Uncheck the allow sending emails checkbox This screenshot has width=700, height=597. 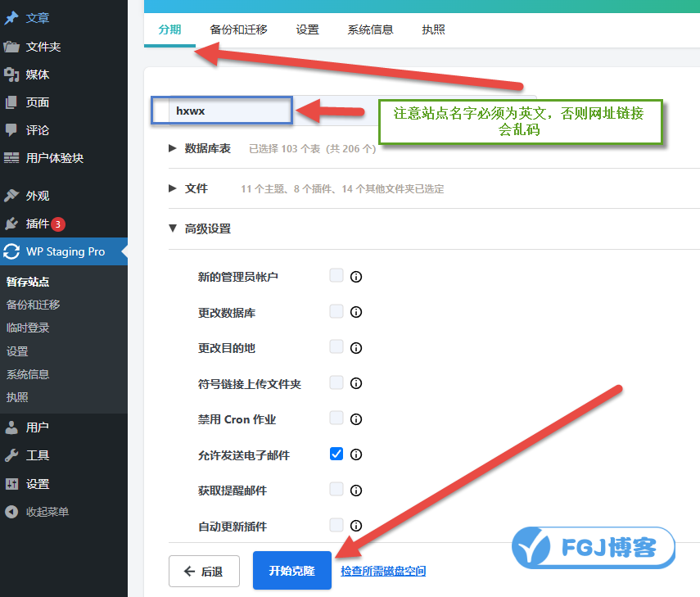pyautogui.click(x=336, y=454)
